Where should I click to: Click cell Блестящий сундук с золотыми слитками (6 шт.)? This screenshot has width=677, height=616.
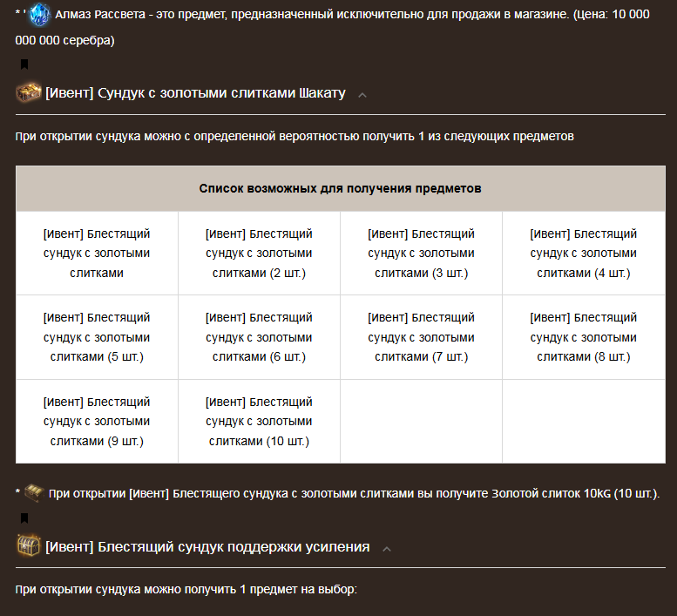[259, 337]
